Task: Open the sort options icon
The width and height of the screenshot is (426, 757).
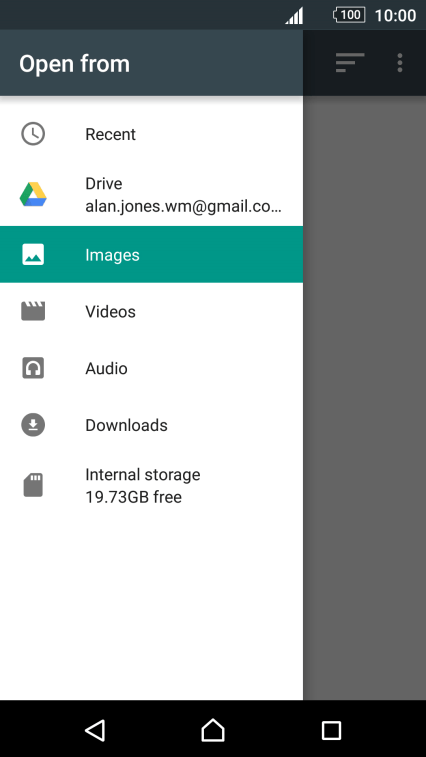Action: 350,63
